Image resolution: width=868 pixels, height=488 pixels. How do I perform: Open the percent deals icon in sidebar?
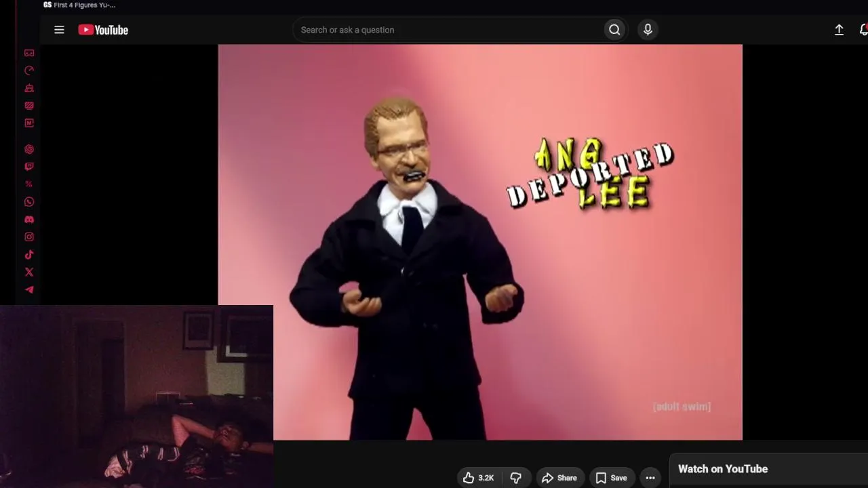(x=29, y=184)
